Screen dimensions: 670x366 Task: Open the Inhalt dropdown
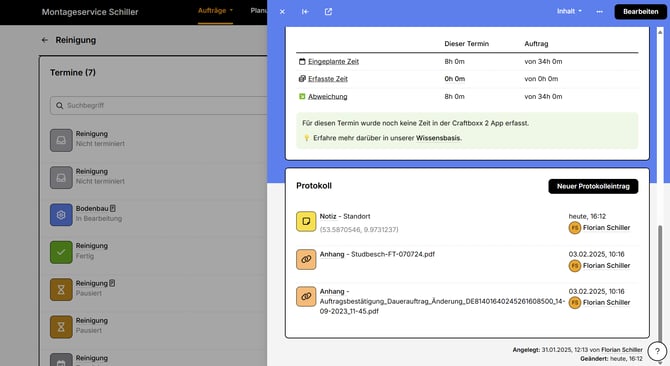coord(569,12)
